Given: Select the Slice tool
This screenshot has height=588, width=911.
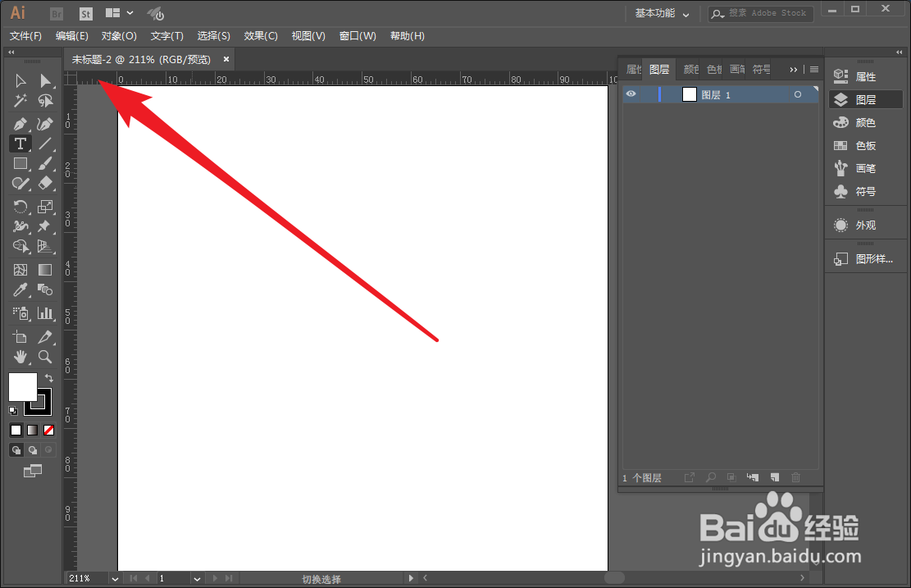Looking at the screenshot, I should [45, 337].
